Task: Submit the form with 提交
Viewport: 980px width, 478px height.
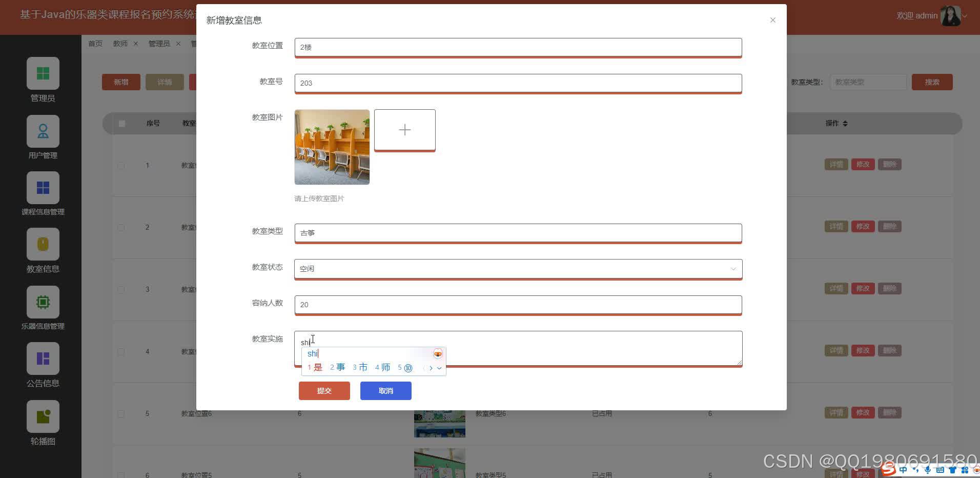Action: (x=324, y=391)
